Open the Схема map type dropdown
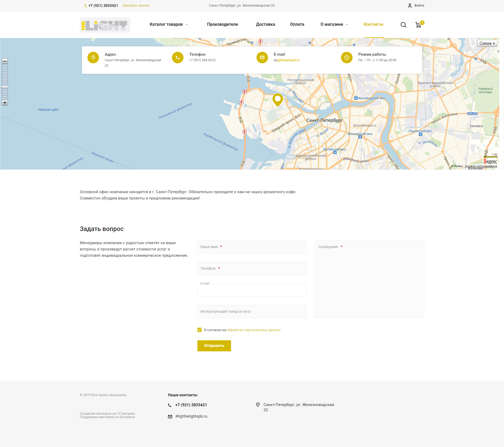This screenshot has width=504, height=447. (x=487, y=43)
